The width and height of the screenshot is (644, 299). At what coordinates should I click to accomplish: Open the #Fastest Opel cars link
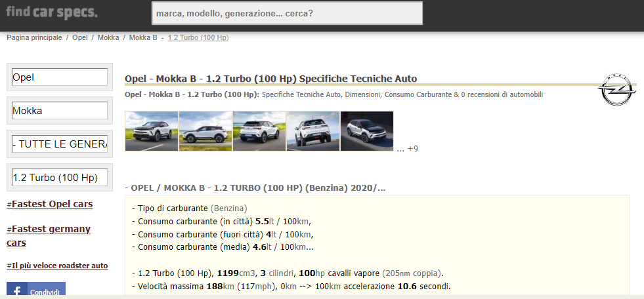click(x=50, y=204)
